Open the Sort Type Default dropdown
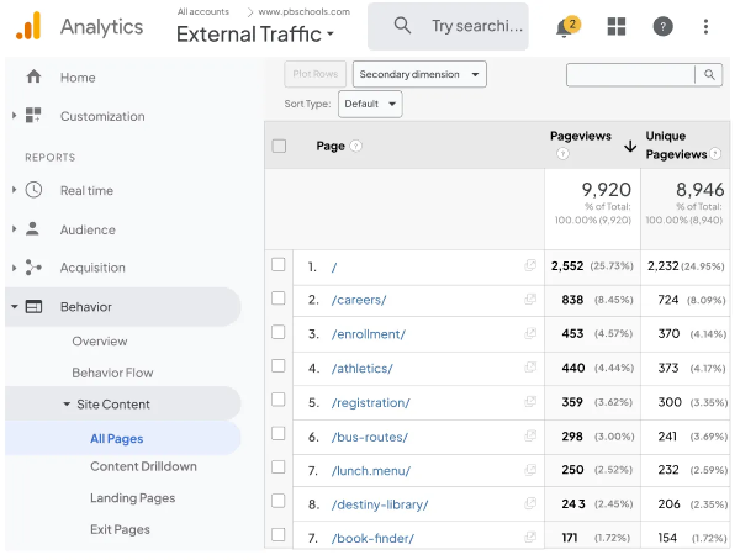 (x=370, y=104)
